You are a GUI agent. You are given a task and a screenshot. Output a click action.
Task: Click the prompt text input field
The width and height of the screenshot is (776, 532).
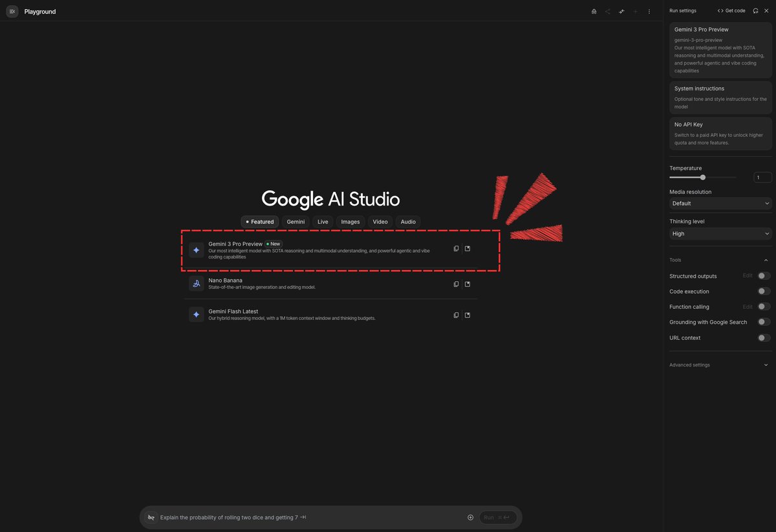click(x=310, y=517)
